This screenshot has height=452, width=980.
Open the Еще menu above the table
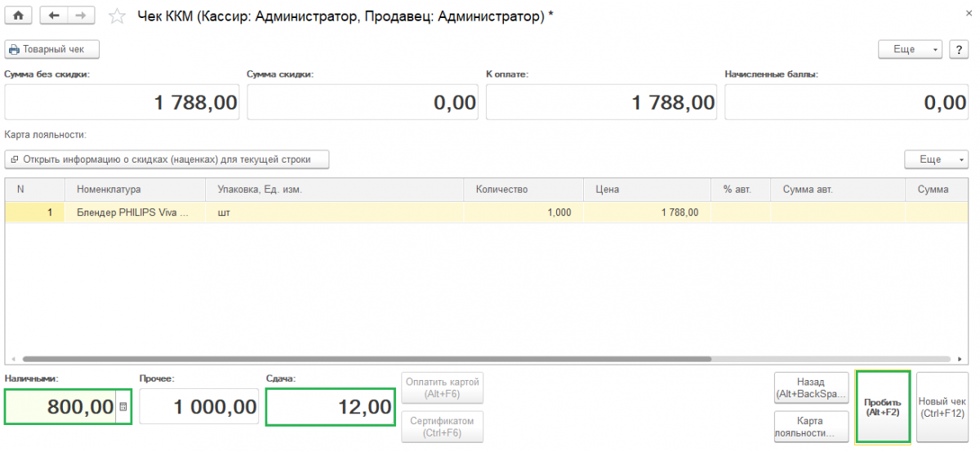tap(937, 159)
